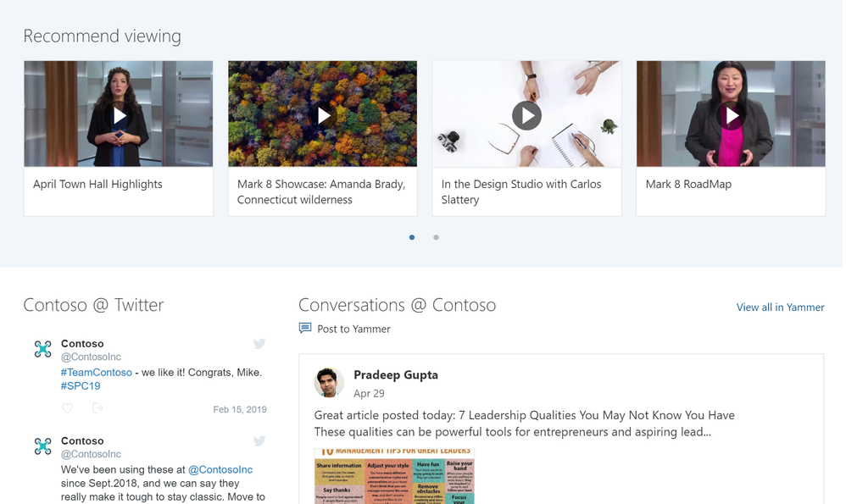Open Contoso avatar on the first tweet

(x=43, y=349)
